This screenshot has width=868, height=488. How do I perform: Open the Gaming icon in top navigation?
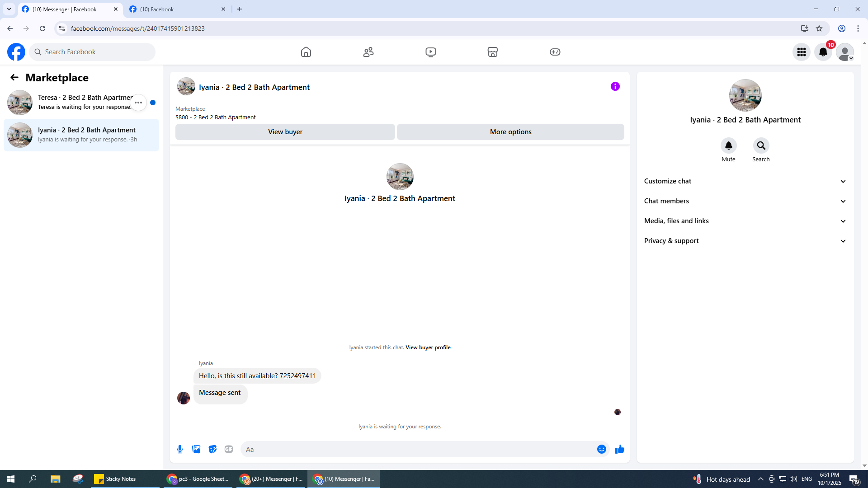555,52
